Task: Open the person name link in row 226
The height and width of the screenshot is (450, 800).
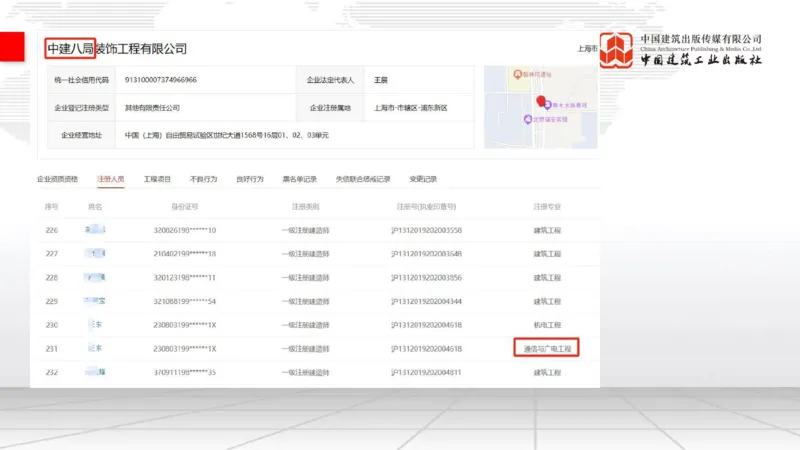Action: pyautogui.click(x=95, y=230)
